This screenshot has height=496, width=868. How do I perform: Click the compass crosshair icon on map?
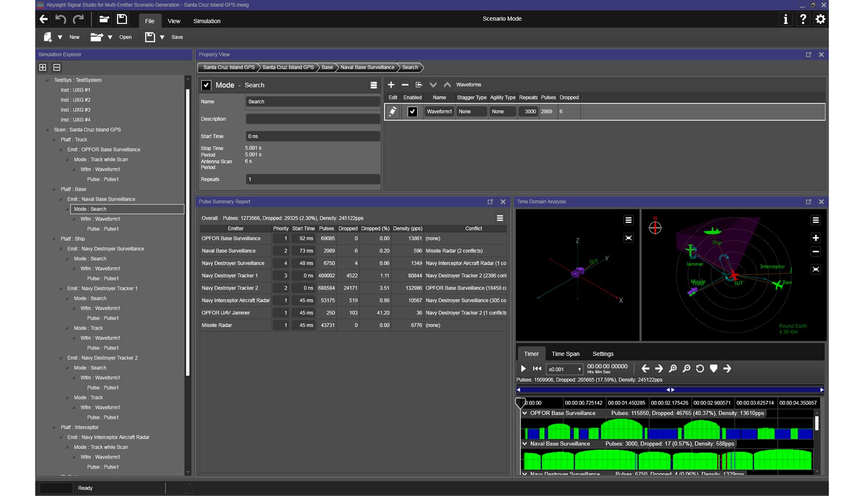(655, 227)
